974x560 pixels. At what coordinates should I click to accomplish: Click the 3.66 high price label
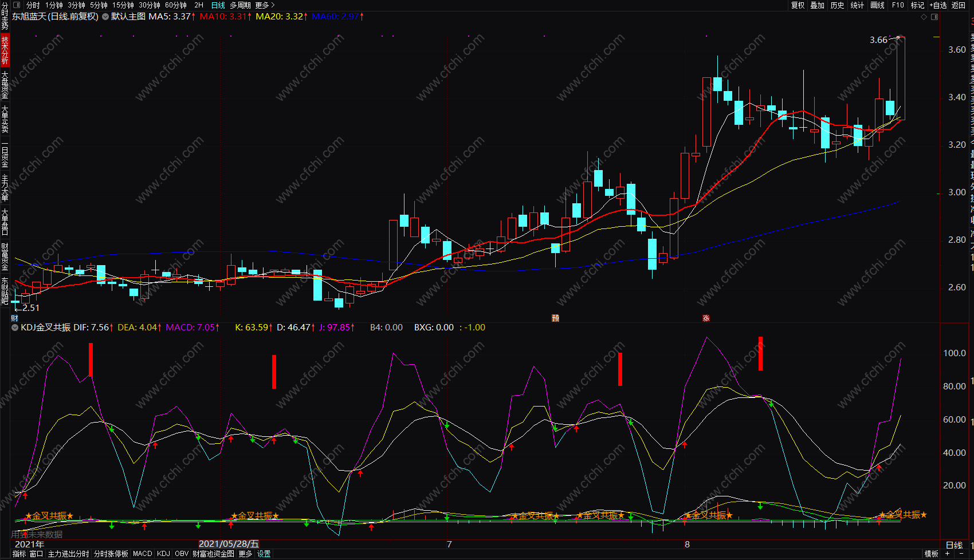878,40
